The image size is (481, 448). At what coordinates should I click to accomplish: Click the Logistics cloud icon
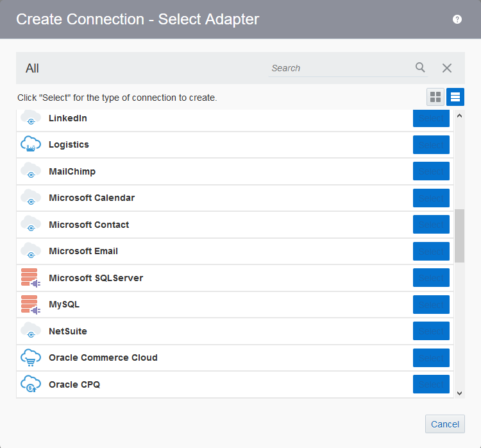point(31,144)
